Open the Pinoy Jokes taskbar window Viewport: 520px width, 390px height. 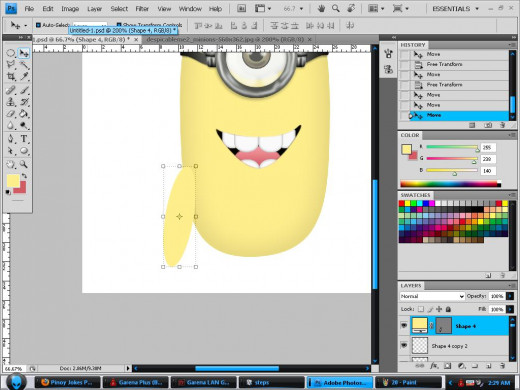[x=68, y=382]
